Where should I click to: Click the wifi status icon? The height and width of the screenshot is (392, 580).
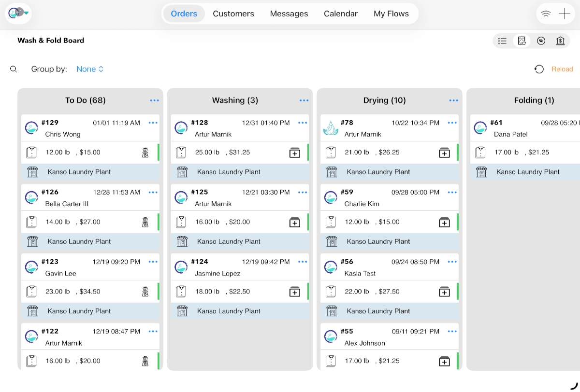click(x=546, y=14)
